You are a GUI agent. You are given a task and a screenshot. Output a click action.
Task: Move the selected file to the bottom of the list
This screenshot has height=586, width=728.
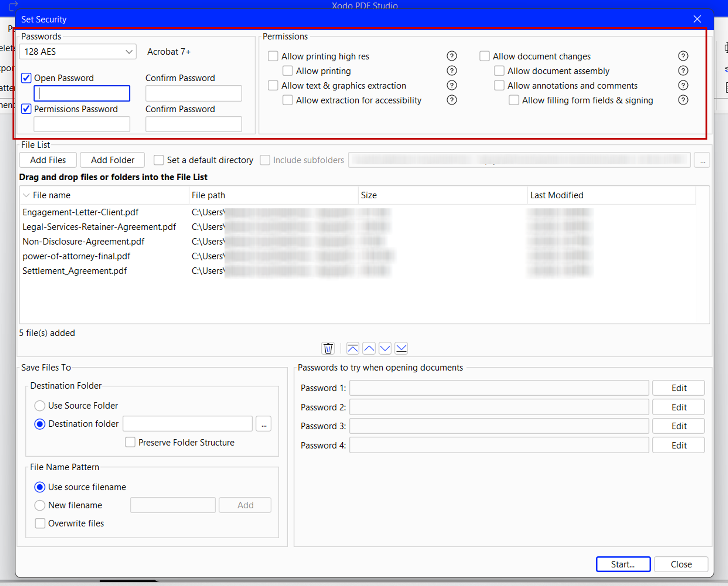[x=401, y=348]
